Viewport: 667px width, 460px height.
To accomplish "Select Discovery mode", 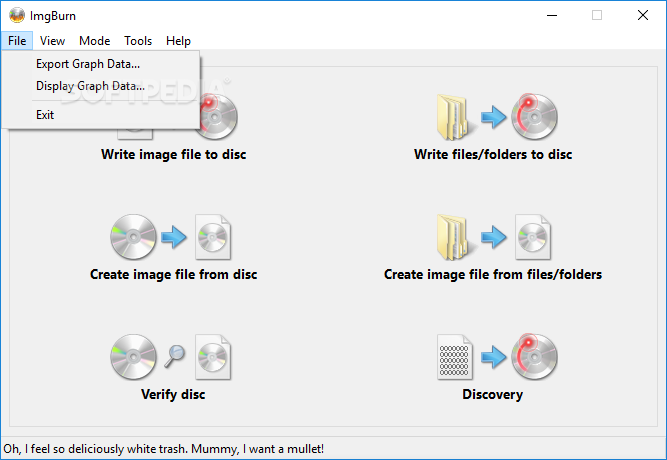I will 493,394.
